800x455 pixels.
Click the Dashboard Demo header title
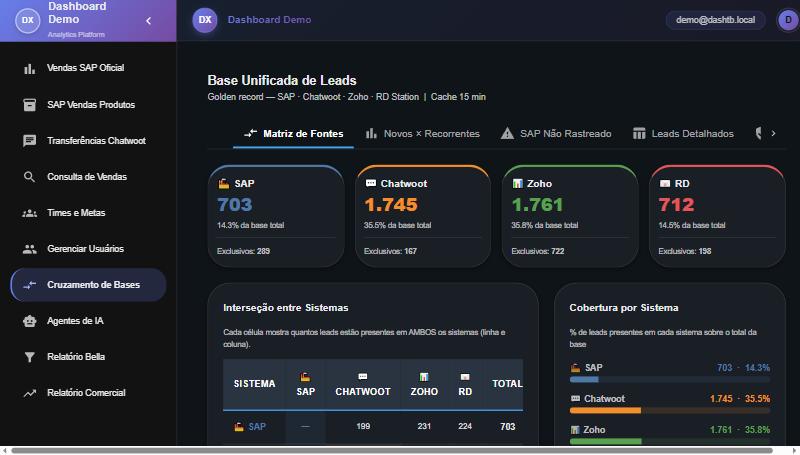click(x=269, y=20)
